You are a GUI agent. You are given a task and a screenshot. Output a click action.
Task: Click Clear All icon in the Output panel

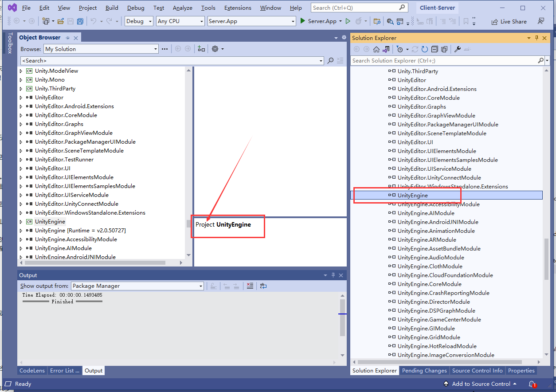click(250, 286)
